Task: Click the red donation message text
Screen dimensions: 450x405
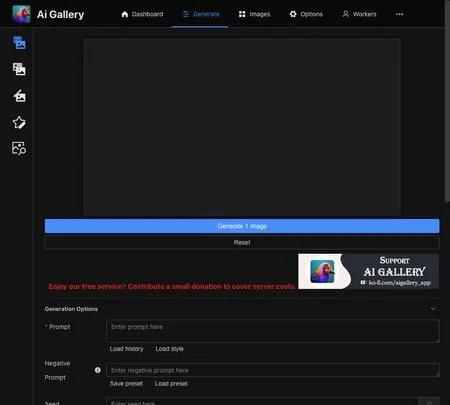Action: pyautogui.click(x=172, y=286)
